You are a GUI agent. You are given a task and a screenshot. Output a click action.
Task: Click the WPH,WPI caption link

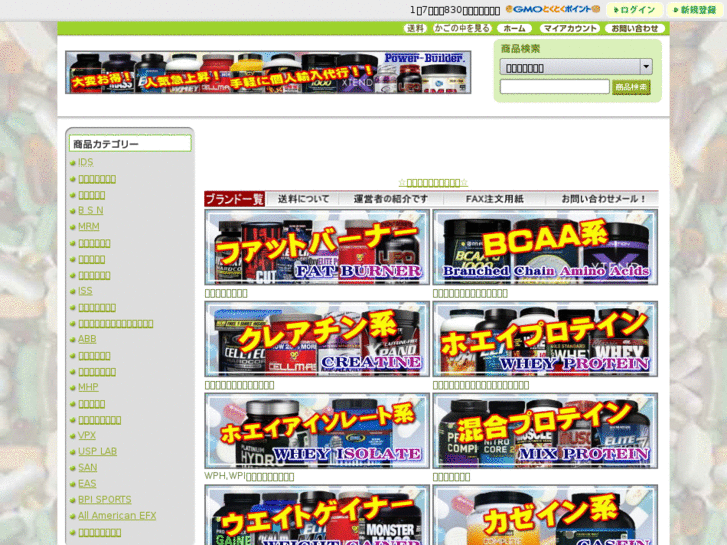(x=249, y=476)
